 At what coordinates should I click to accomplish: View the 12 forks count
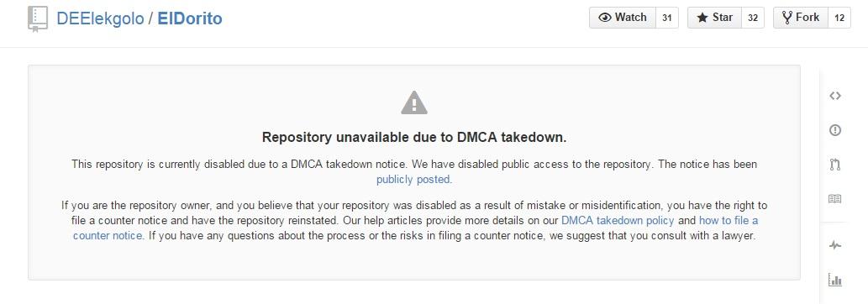tap(839, 18)
